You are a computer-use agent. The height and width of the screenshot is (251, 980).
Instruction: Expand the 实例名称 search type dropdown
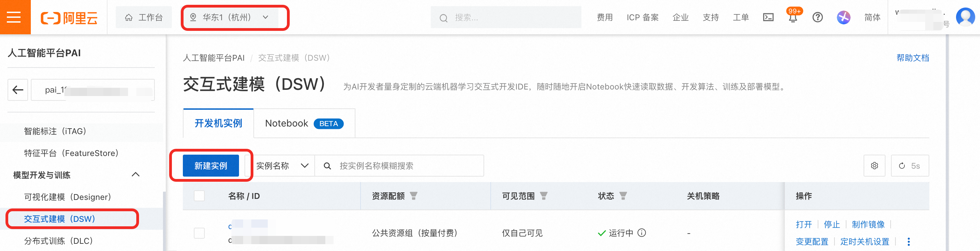281,166
